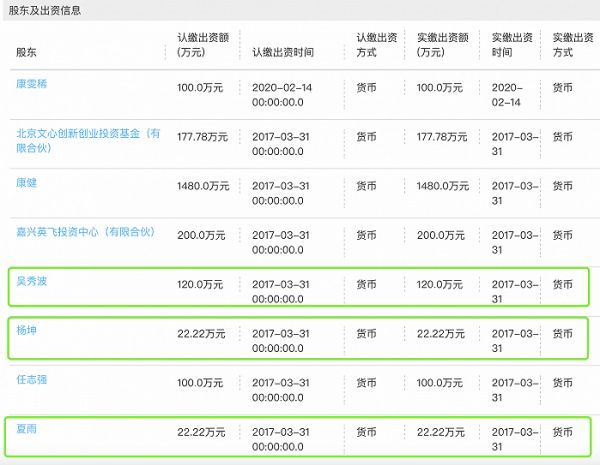Viewport: 600px width, 465px height.
Task: Click shareholder name 康健
Action: [27, 182]
